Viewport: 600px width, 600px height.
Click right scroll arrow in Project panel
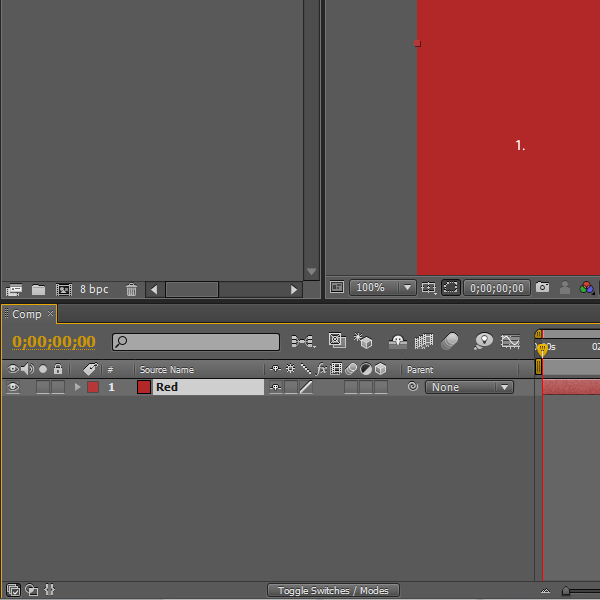click(293, 290)
